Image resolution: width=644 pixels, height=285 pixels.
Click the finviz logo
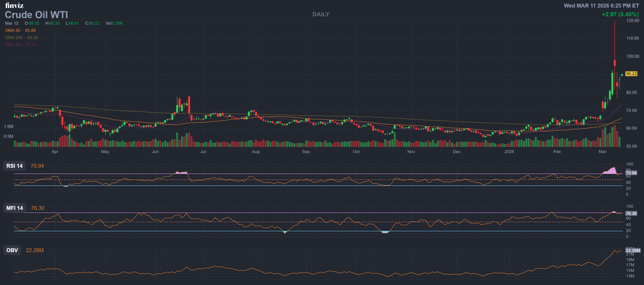14,5
